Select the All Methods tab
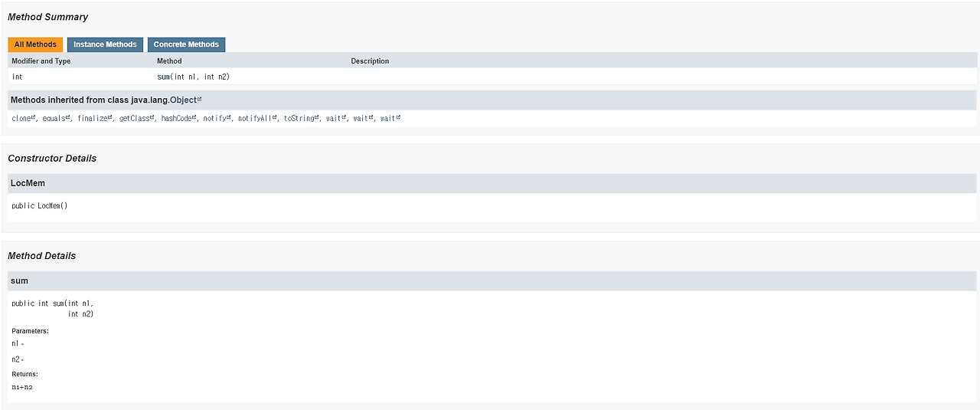The width and height of the screenshot is (980, 410). point(35,44)
